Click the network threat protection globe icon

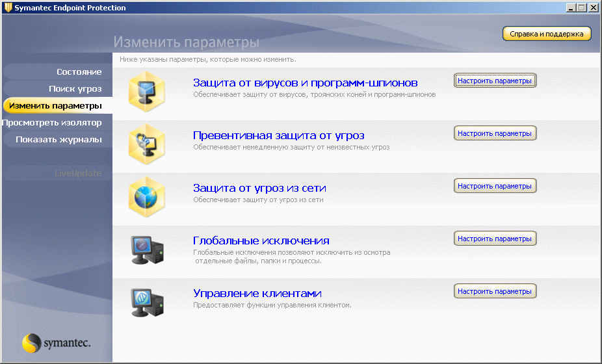tap(147, 196)
